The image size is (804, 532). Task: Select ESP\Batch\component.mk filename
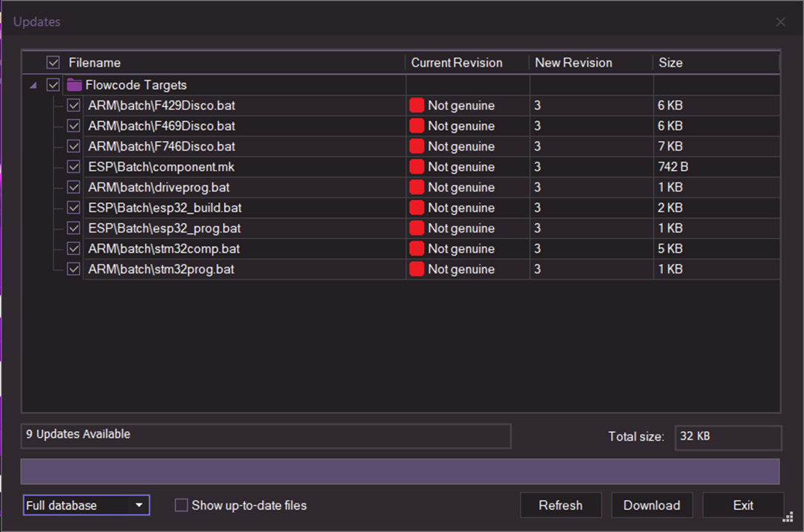[x=161, y=167]
